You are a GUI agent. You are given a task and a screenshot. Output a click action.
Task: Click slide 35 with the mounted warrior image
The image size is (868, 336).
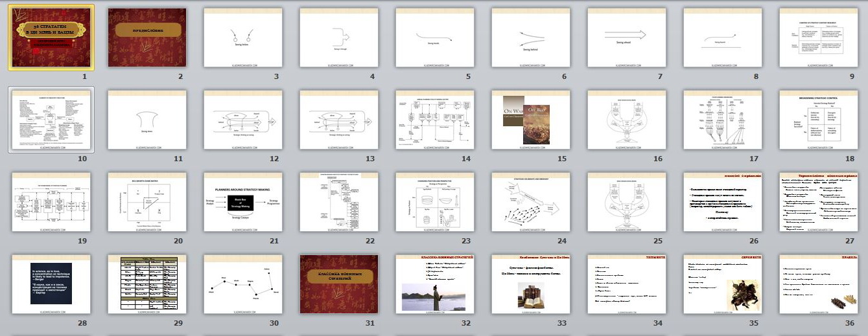pos(723,284)
